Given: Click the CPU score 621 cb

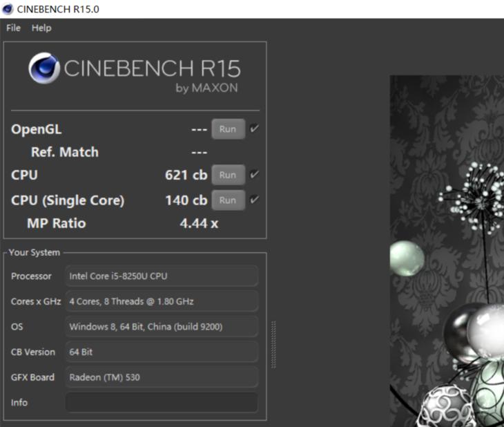Looking at the screenshot, I should coord(186,175).
